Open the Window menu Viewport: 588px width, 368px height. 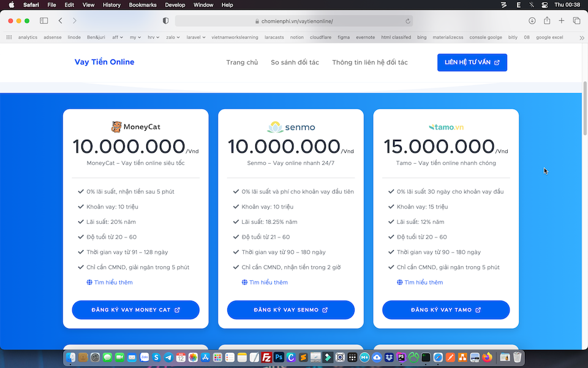click(x=203, y=5)
